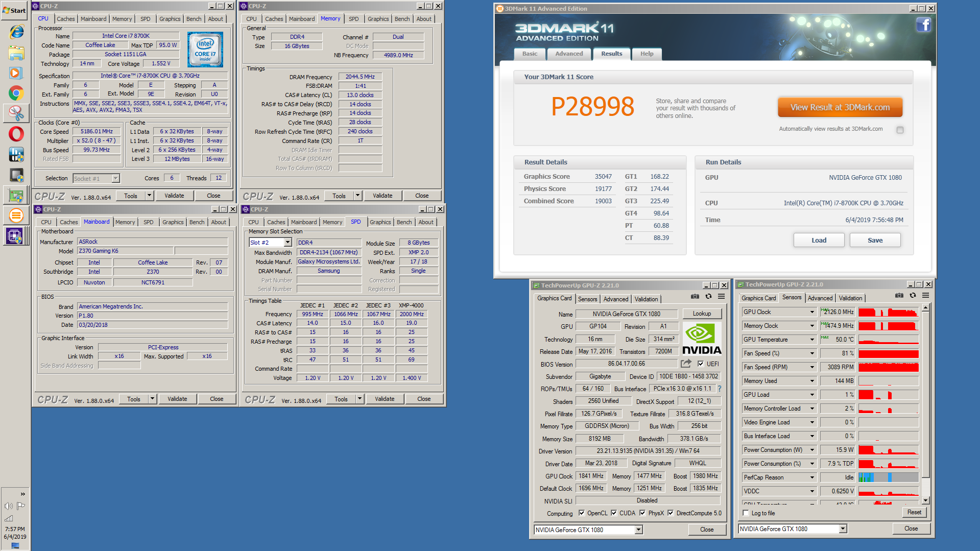Open the Windows Start menu
The height and width of the screenshot is (551, 980).
click(x=14, y=10)
